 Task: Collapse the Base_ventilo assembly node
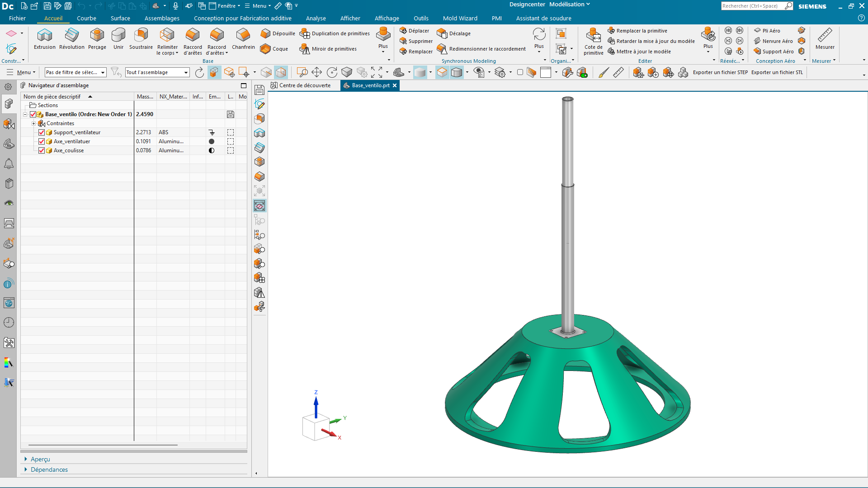(25, 114)
